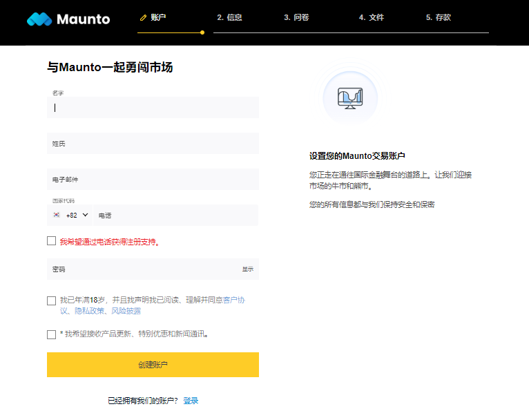Go to step 3. 问卷
This screenshot has height=420, width=529.
[296, 17]
